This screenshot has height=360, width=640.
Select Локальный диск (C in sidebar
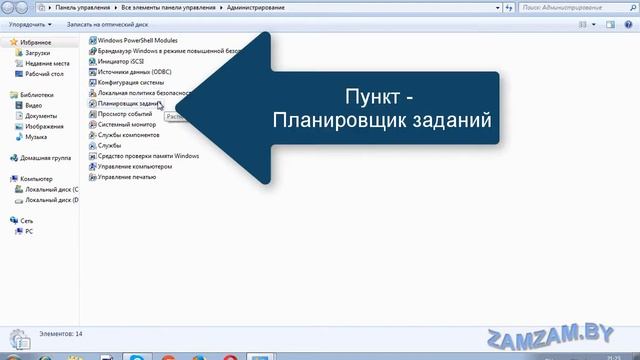pos(51,189)
